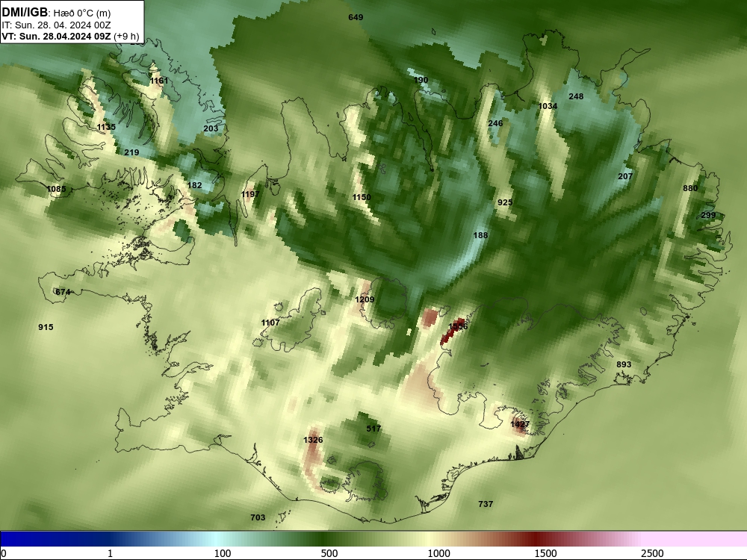The height and width of the screenshot is (560, 747).
Task: Click the "1500" tick on the color scale
Action: [545, 553]
